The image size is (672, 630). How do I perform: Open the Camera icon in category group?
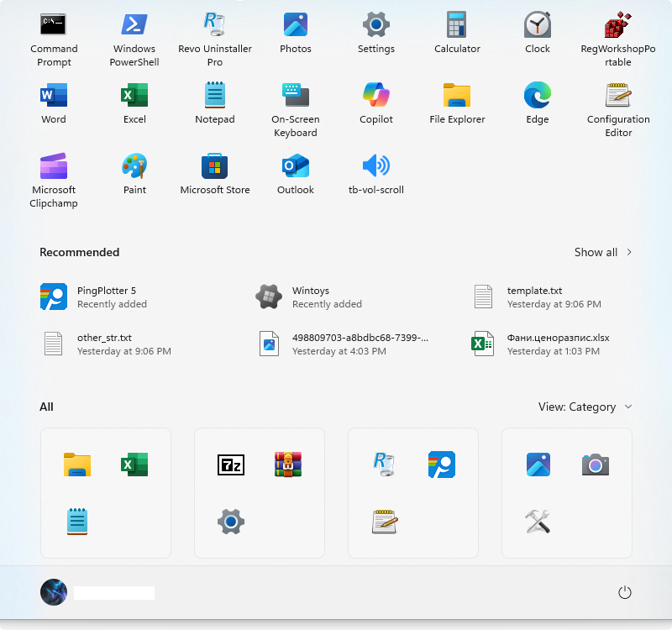pos(596,465)
